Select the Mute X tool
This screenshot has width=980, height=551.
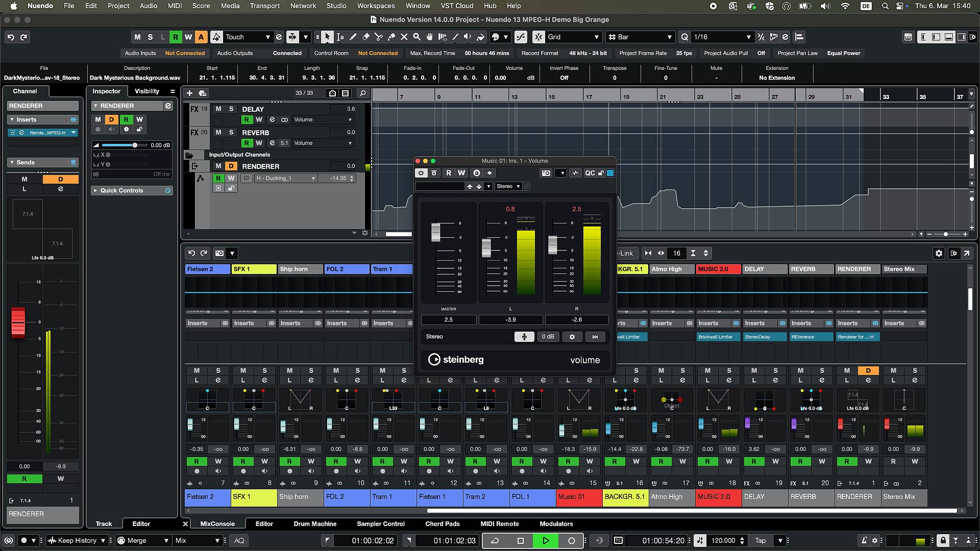[x=404, y=37]
